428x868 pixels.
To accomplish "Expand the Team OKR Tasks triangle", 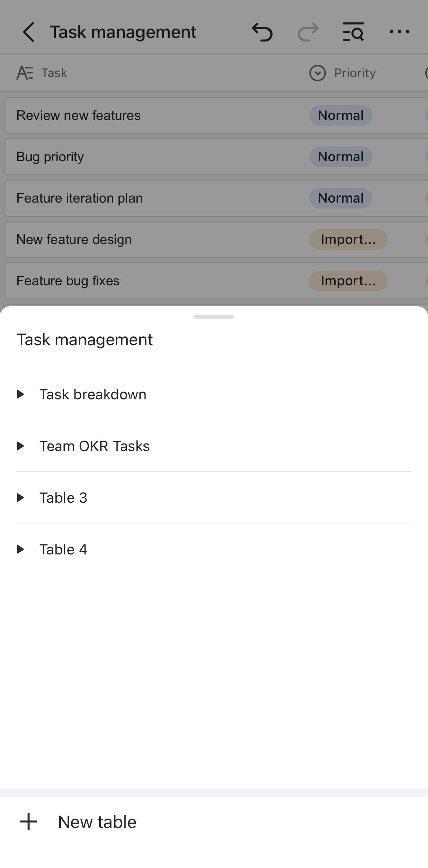I will (x=21, y=446).
